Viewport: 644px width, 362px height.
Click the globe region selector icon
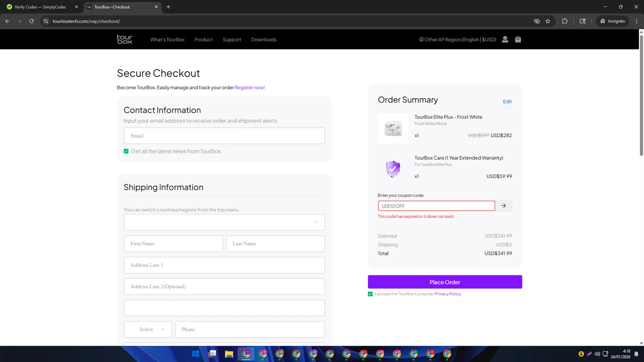[x=421, y=39]
